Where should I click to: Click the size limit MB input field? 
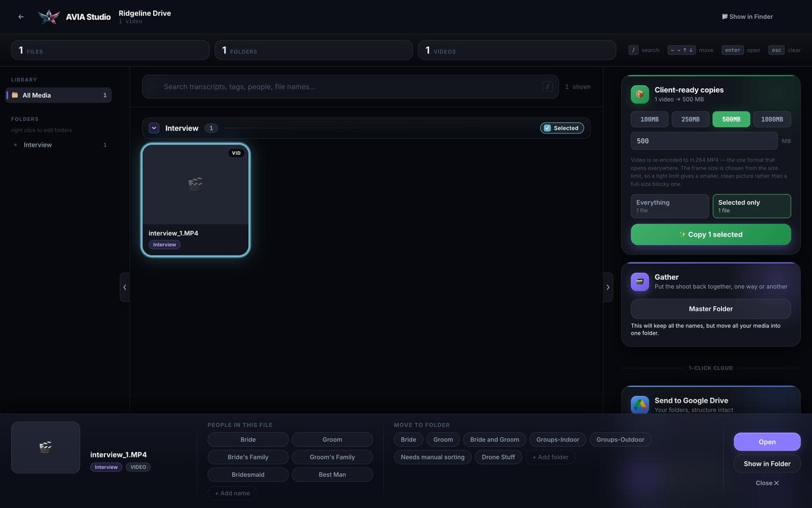point(704,141)
